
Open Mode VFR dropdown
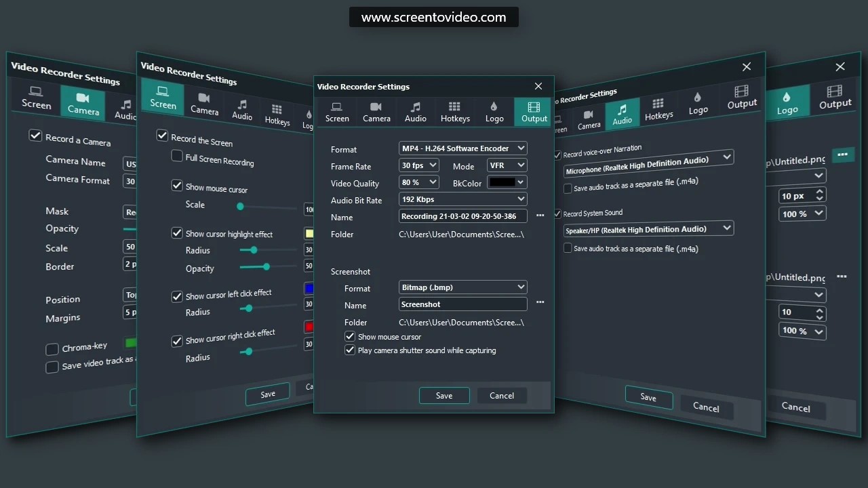(507, 165)
